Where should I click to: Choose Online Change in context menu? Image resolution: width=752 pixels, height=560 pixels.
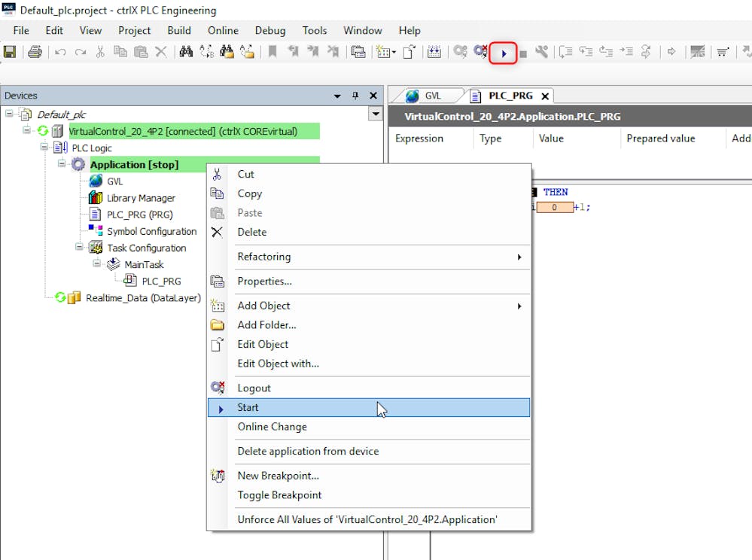[x=369, y=427]
